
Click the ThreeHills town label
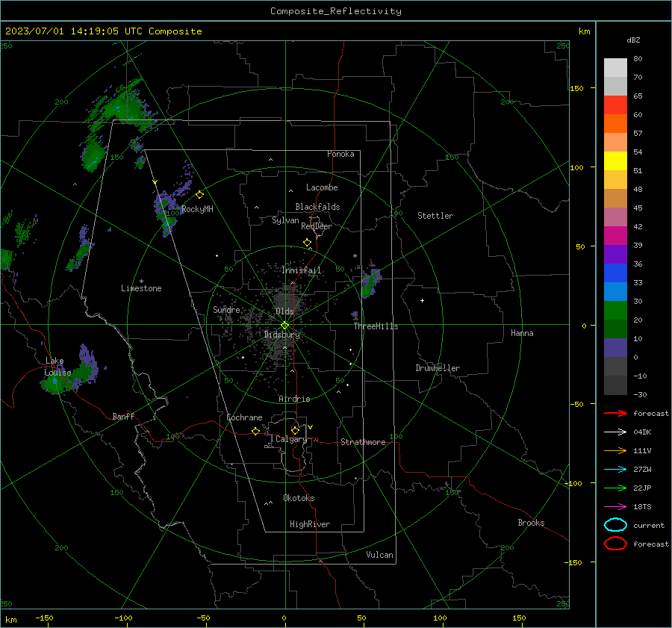376,326
